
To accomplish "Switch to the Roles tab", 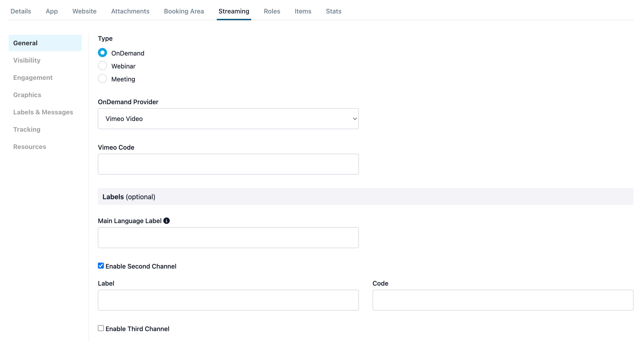I will tap(272, 11).
